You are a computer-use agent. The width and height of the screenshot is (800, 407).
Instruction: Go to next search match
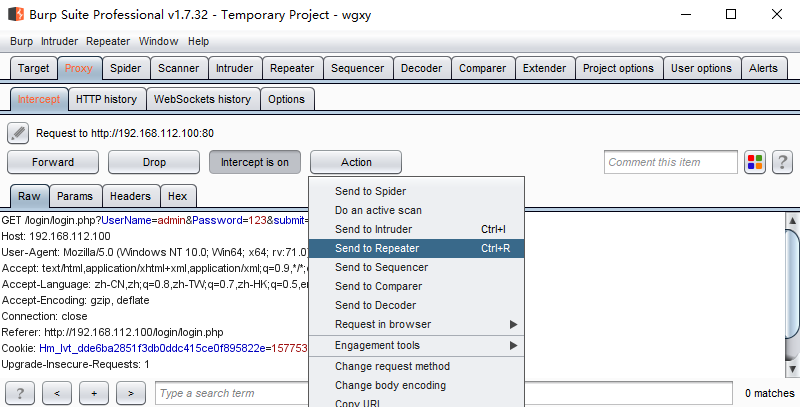click(x=131, y=393)
